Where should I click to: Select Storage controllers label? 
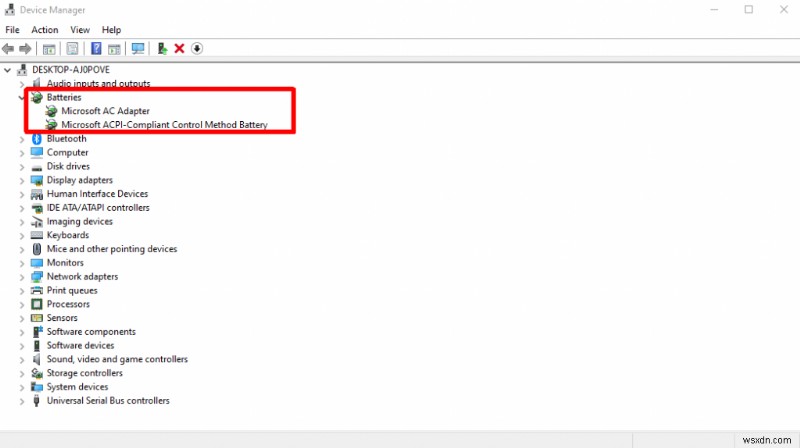coord(85,373)
